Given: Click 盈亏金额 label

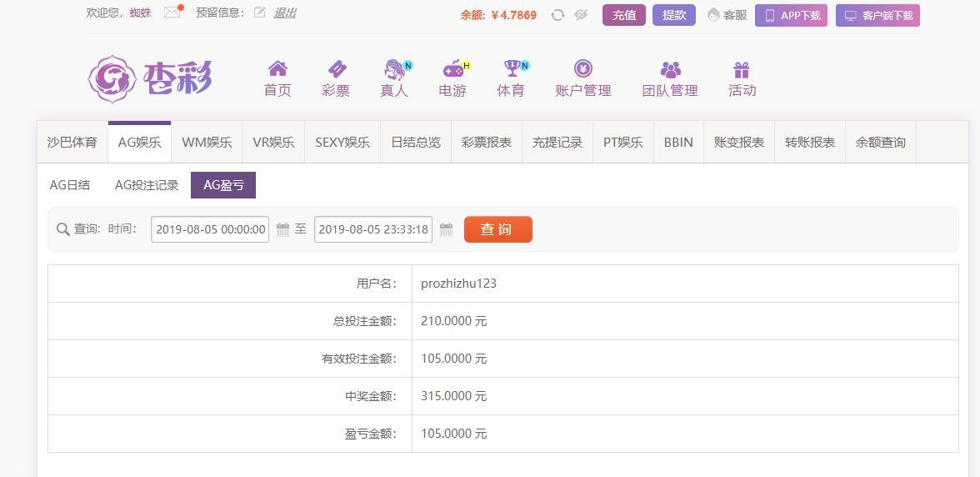Looking at the screenshot, I should pos(371,434).
